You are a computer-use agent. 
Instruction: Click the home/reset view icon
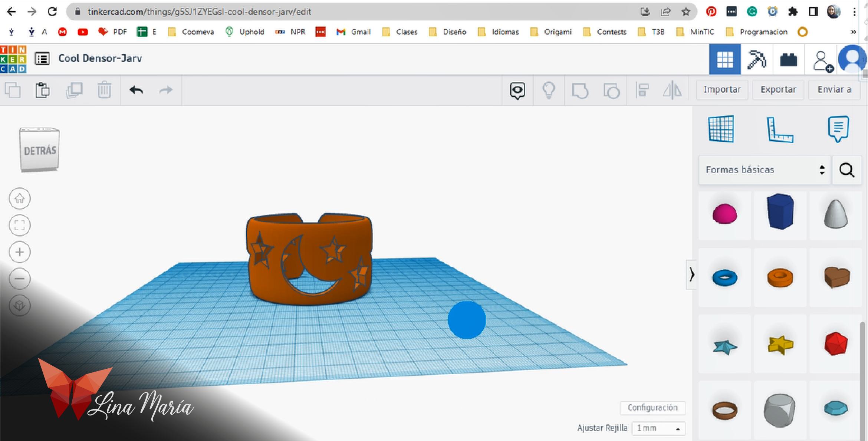(20, 198)
